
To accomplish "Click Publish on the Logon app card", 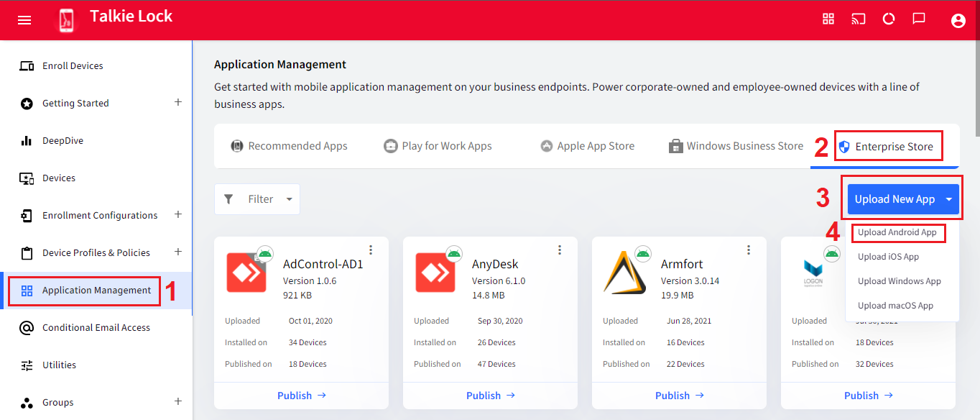I will click(x=869, y=396).
